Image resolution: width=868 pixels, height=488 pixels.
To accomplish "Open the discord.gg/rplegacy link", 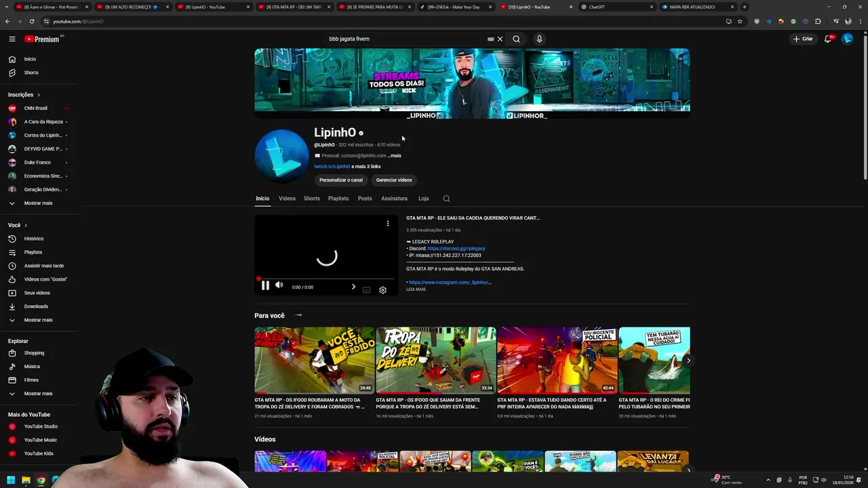I will click(x=456, y=249).
